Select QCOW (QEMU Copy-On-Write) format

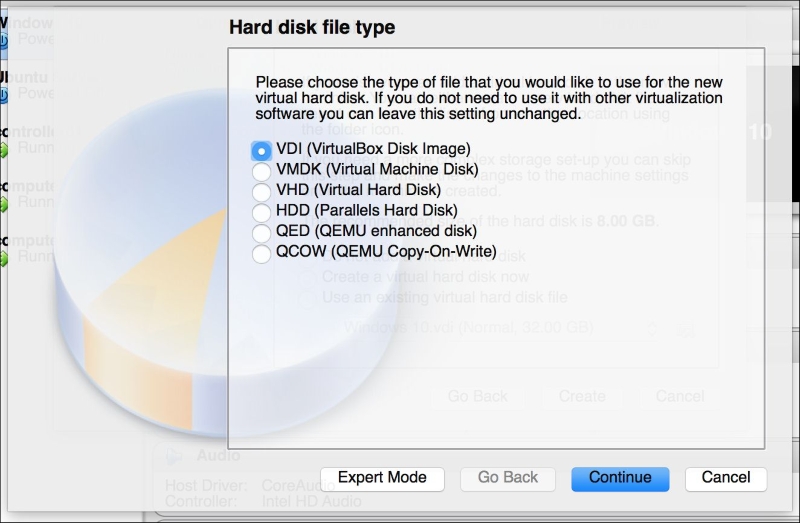261,254
